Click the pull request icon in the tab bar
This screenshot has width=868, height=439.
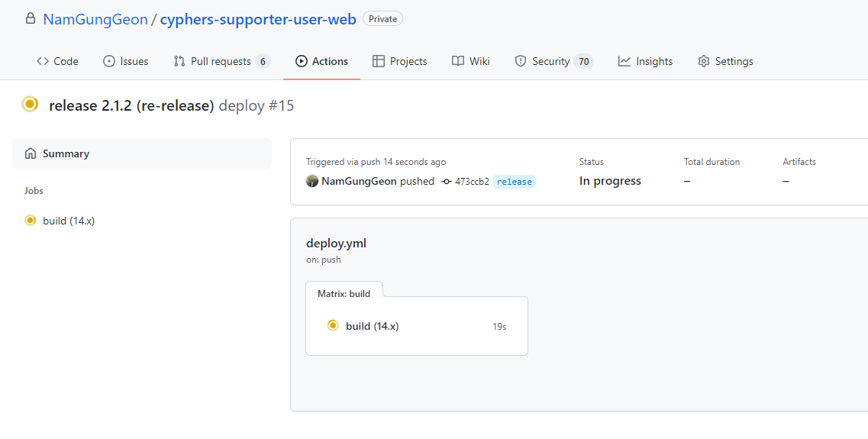pyautogui.click(x=179, y=61)
